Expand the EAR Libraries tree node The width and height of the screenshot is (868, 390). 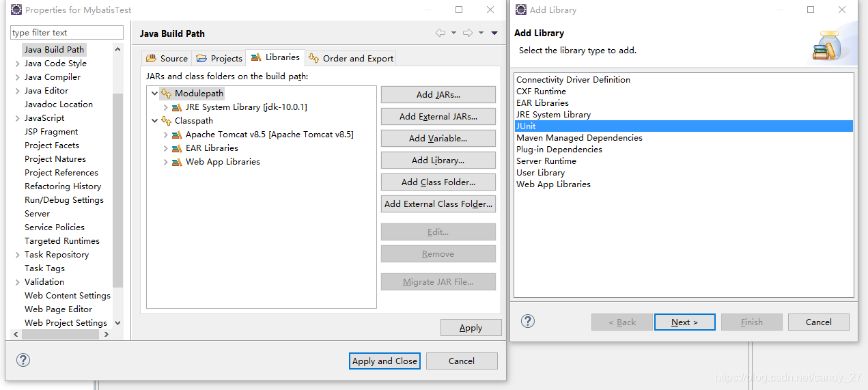166,148
